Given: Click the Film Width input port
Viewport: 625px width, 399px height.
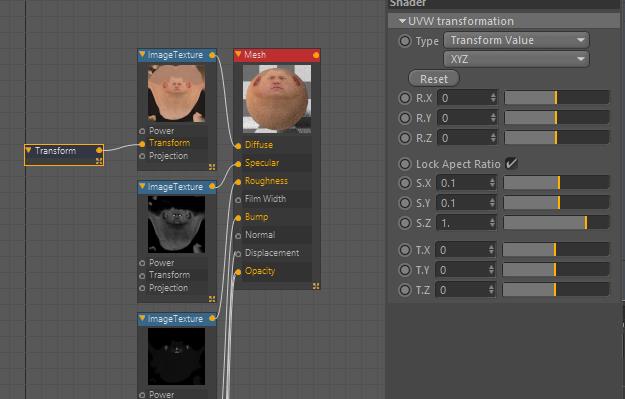Looking at the screenshot, I should [x=238, y=200].
